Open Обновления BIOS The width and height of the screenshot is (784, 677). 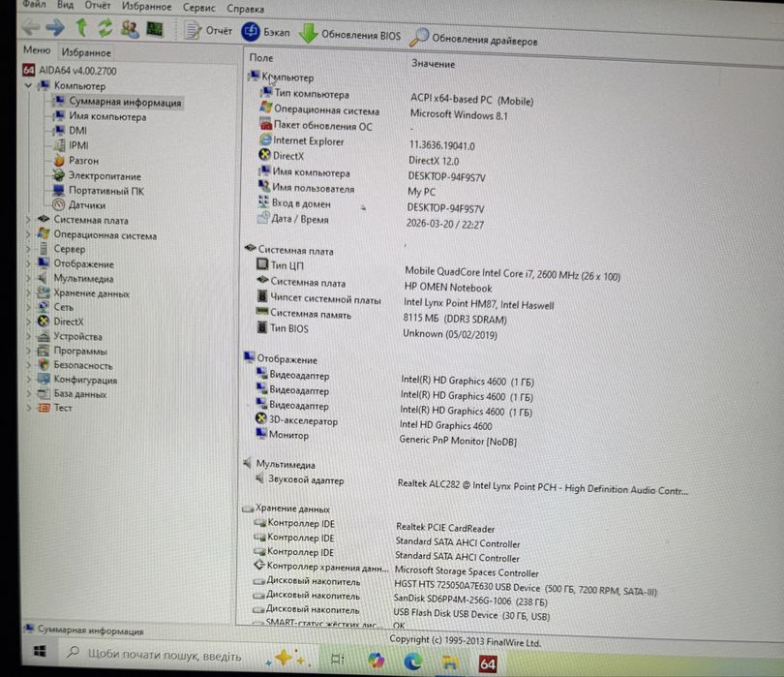tap(350, 35)
